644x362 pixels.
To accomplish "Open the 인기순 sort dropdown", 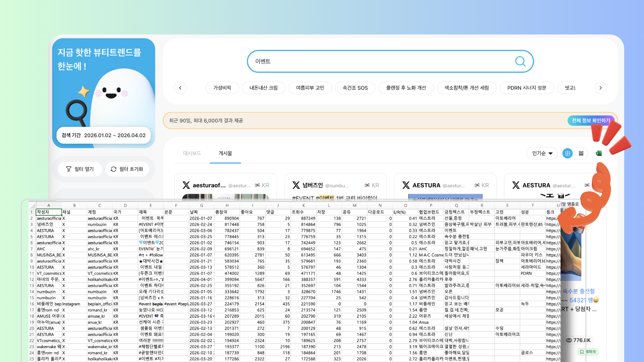I will click(542, 153).
